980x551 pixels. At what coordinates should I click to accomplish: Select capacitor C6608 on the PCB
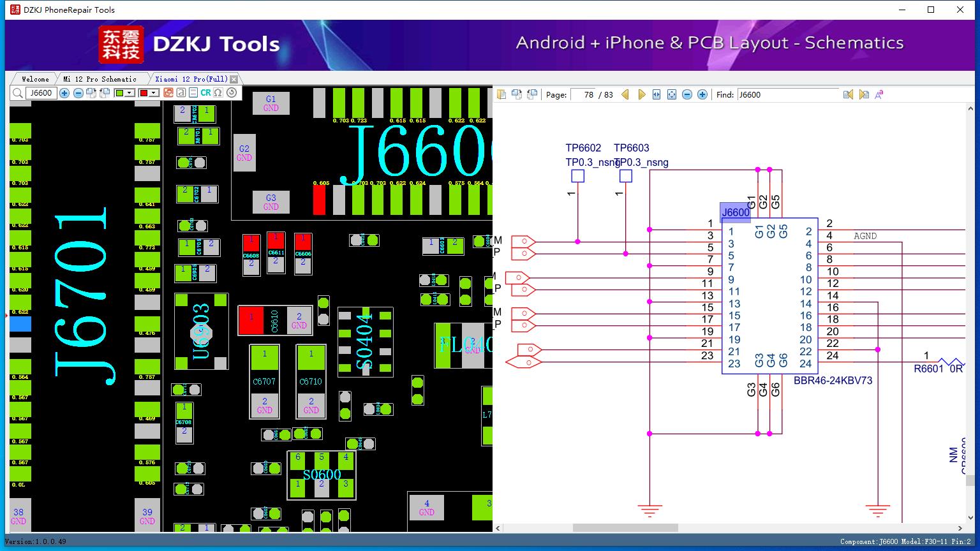pos(251,254)
